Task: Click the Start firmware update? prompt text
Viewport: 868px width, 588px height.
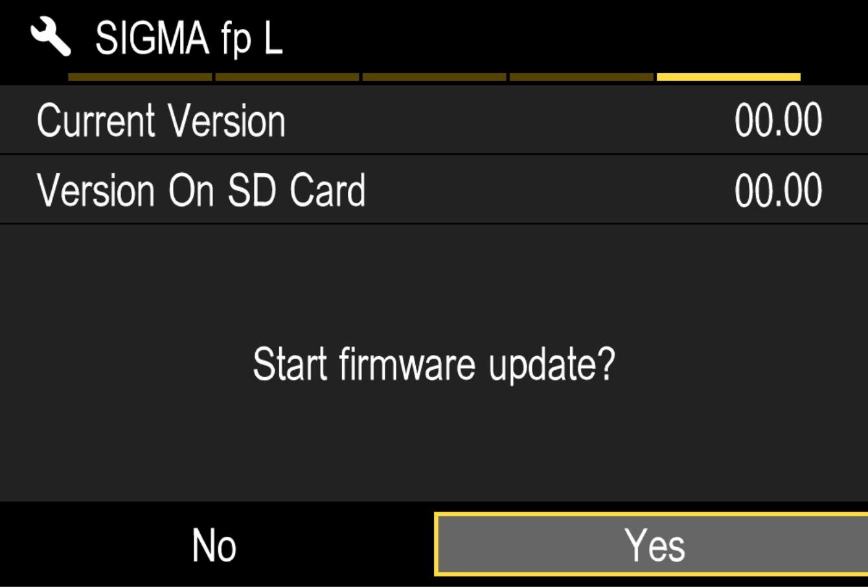Action: coord(433,365)
